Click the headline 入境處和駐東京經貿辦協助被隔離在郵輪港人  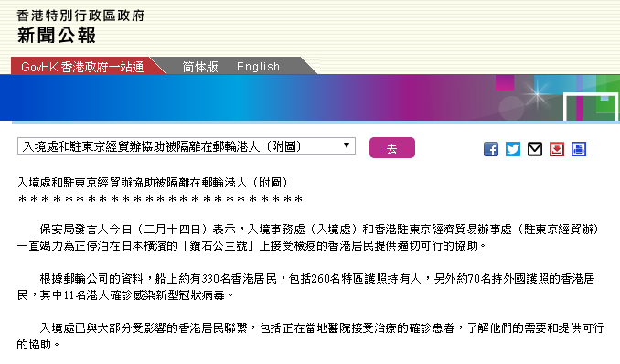point(153,182)
